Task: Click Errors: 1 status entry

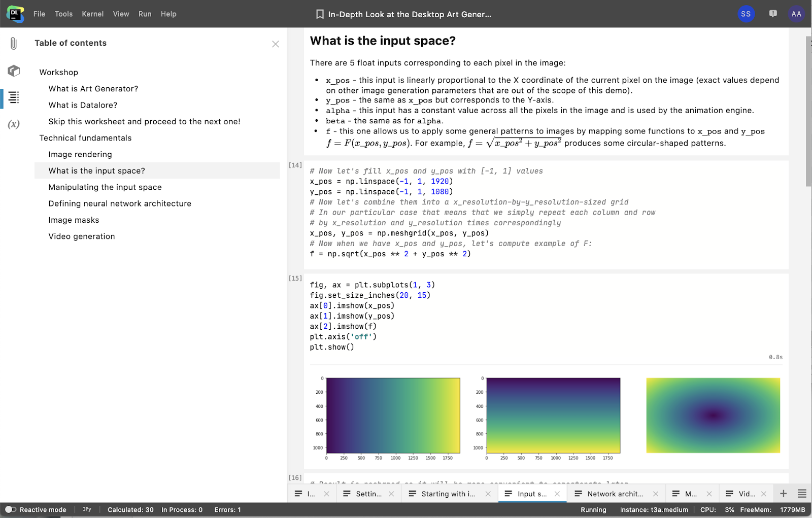Action: click(227, 509)
